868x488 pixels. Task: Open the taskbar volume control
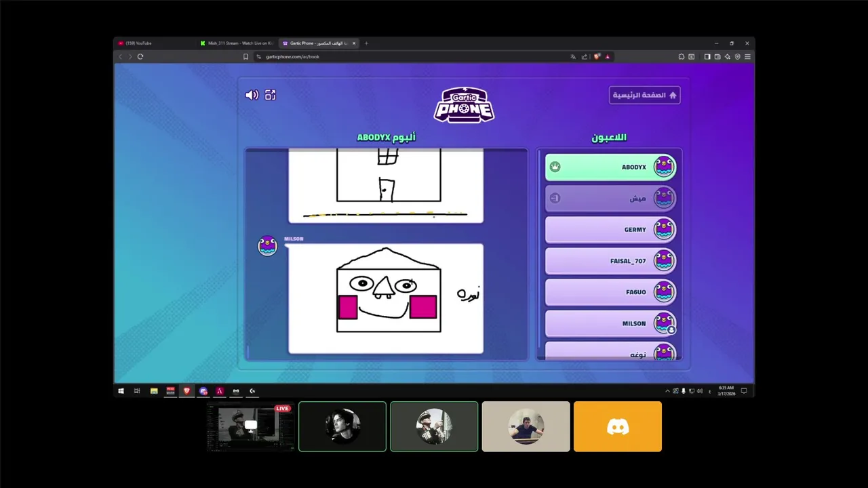pos(699,391)
